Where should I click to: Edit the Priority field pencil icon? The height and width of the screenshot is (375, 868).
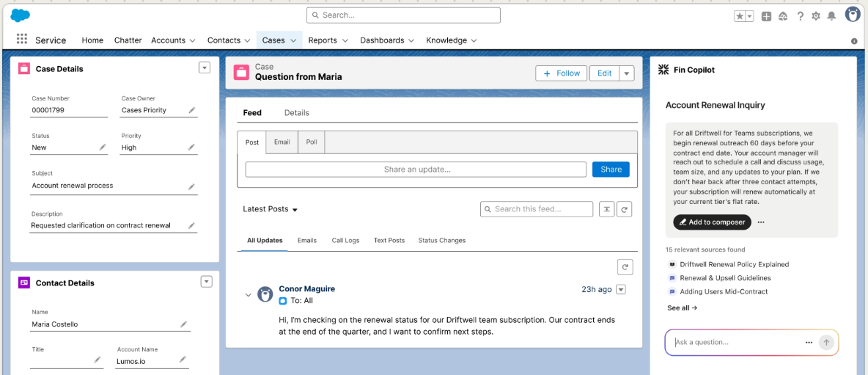pos(191,148)
